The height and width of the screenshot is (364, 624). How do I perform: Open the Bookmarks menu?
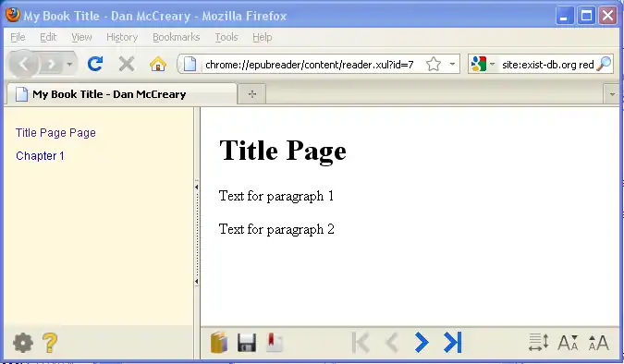(177, 37)
